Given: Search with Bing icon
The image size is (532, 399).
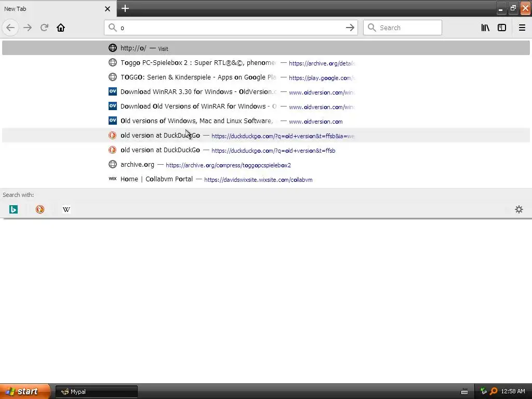Looking at the screenshot, I should (14, 209).
